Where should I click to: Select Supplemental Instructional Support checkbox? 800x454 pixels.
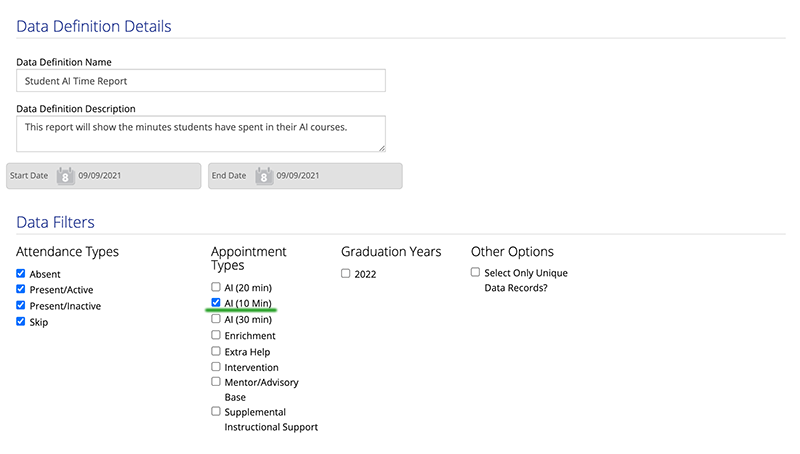[216, 411]
